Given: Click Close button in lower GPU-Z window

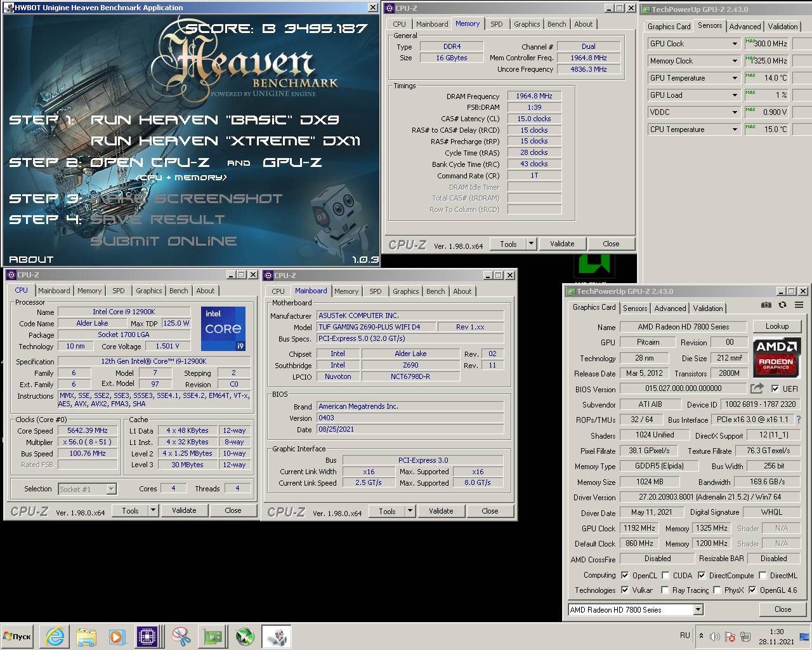Looking at the screenshot, I should click(x=783, y=609).
